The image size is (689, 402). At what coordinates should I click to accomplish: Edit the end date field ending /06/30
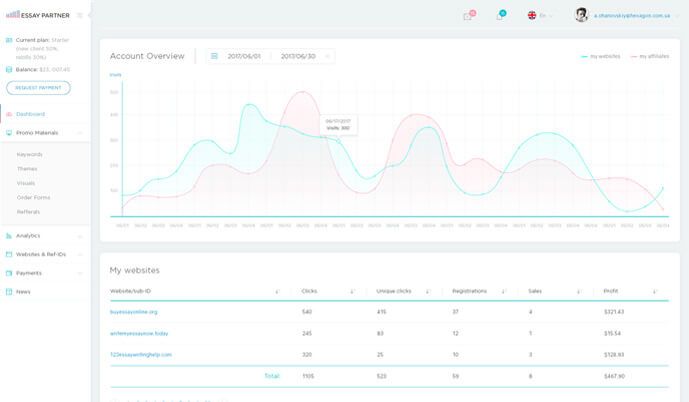(x=298, y=56)
